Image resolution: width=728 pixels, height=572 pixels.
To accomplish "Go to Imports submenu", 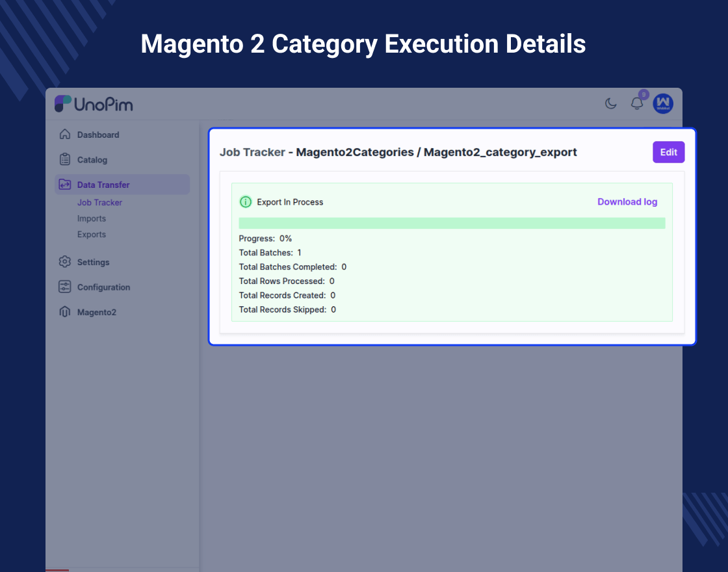I will click(x=92, y=218).
